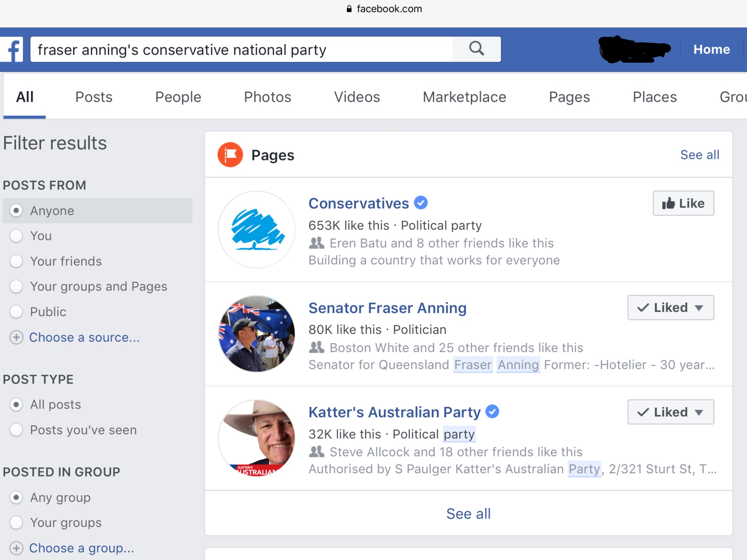The height and width of the screenshot is (560, 747).
Task: Click '80K like this · Politician' text
Action: (378, 330)
